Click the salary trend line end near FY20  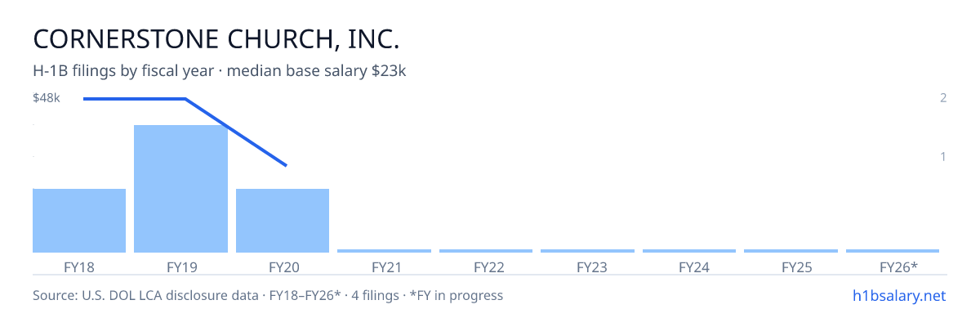286,165
